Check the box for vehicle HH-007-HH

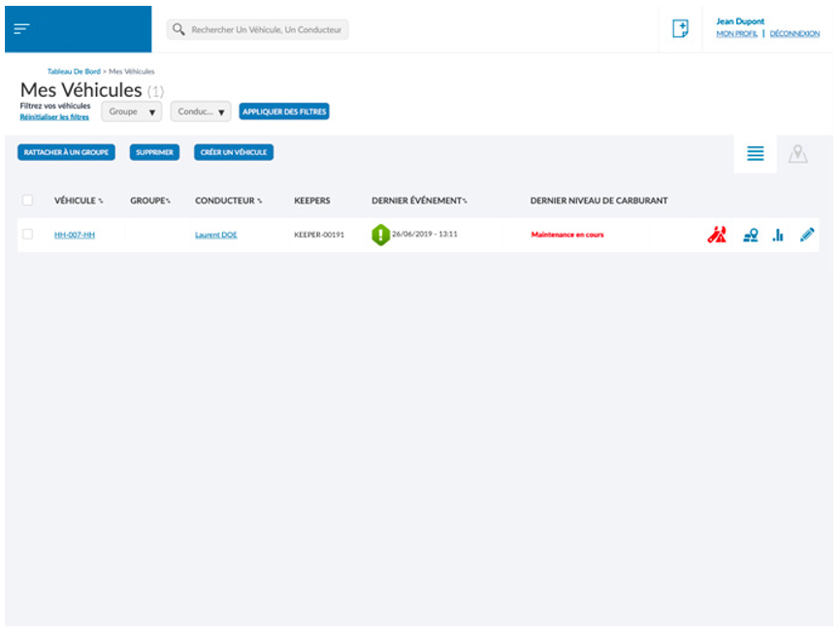(27, 235)
